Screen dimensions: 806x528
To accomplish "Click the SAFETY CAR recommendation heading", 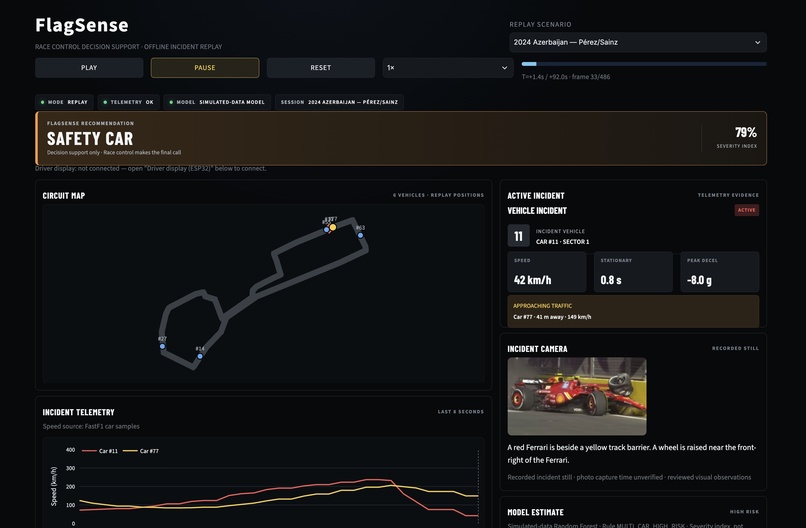I will tap(90, 138).
